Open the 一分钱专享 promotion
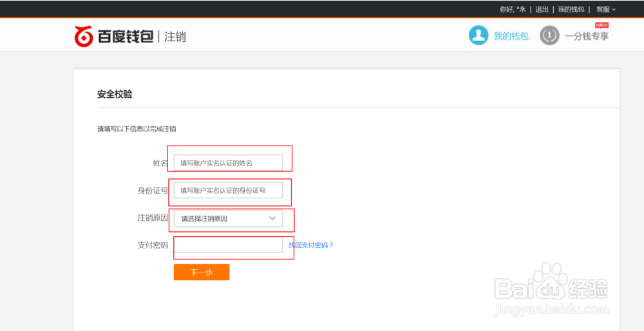The image size is (644, 331). point(587,36)
